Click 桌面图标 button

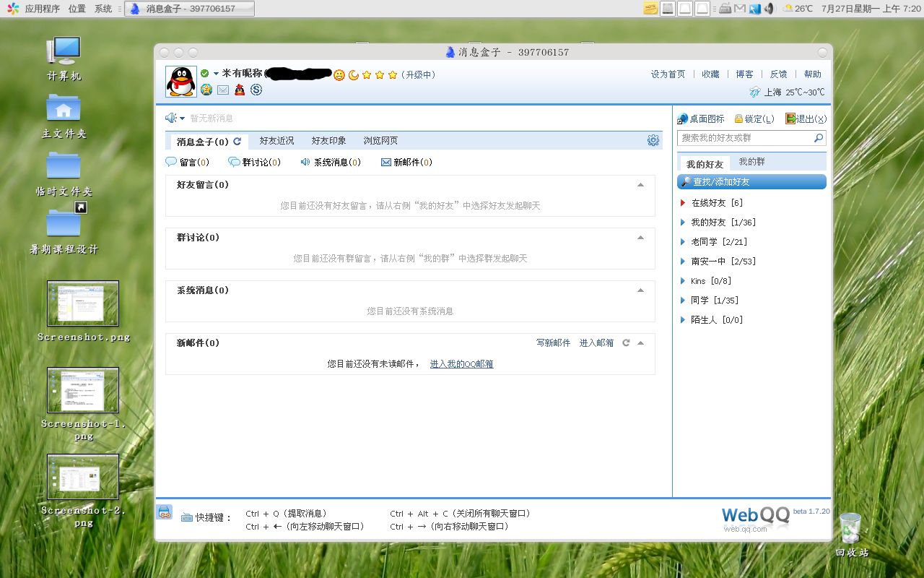click(701, 119)
